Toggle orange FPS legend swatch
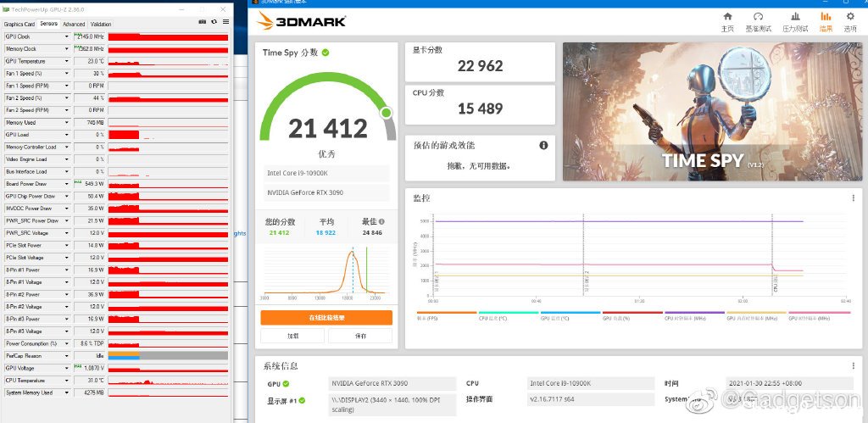Viewport: 868px width, 423px height. point(446,312)
